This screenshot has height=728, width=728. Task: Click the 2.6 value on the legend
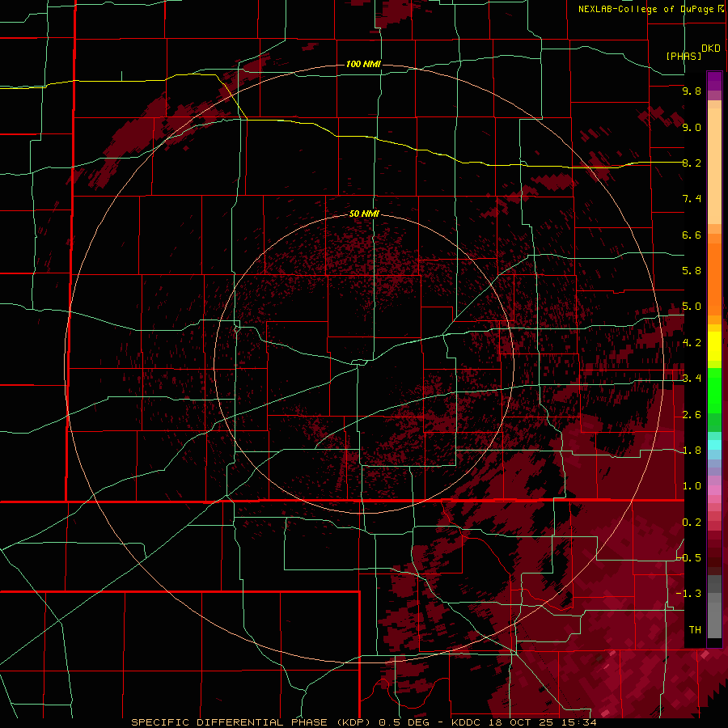tap(692, 415)
